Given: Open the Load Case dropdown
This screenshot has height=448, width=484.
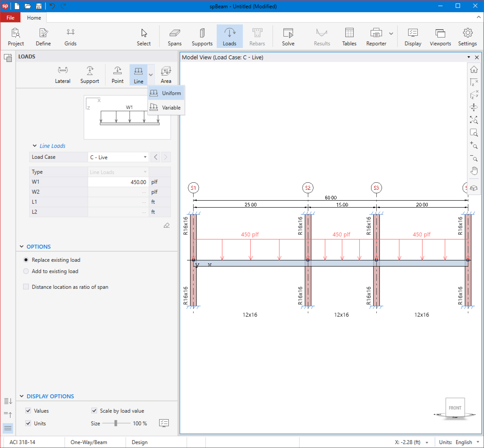Looking at the screenshot, I should click(145, 157).
